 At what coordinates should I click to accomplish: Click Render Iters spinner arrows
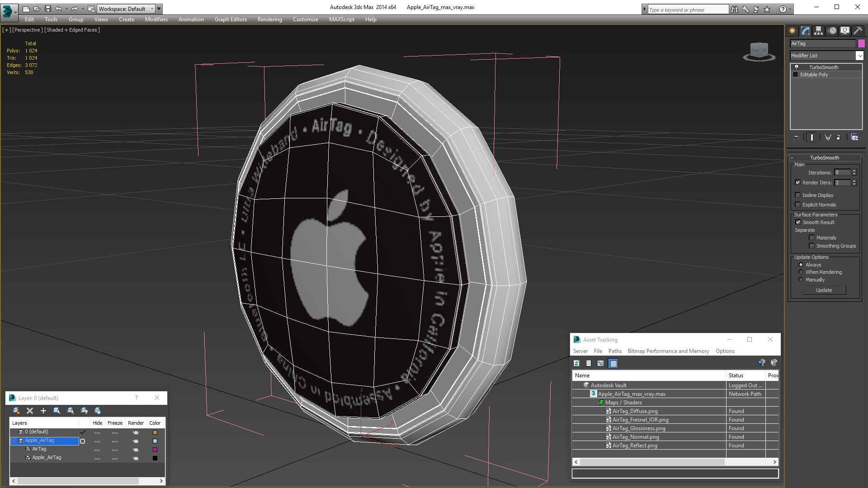(x=854, y=183)
